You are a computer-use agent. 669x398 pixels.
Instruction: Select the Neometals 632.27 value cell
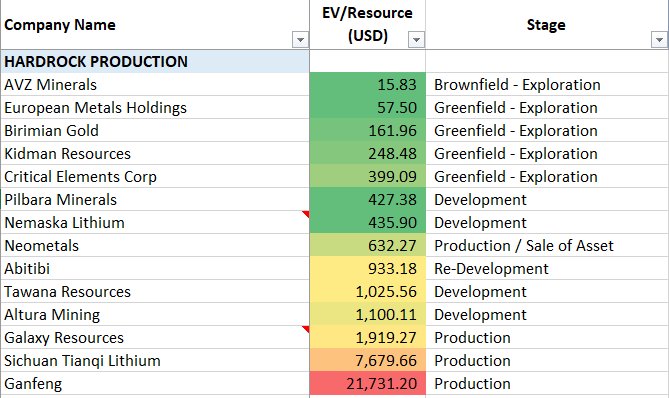coord(367,246)
